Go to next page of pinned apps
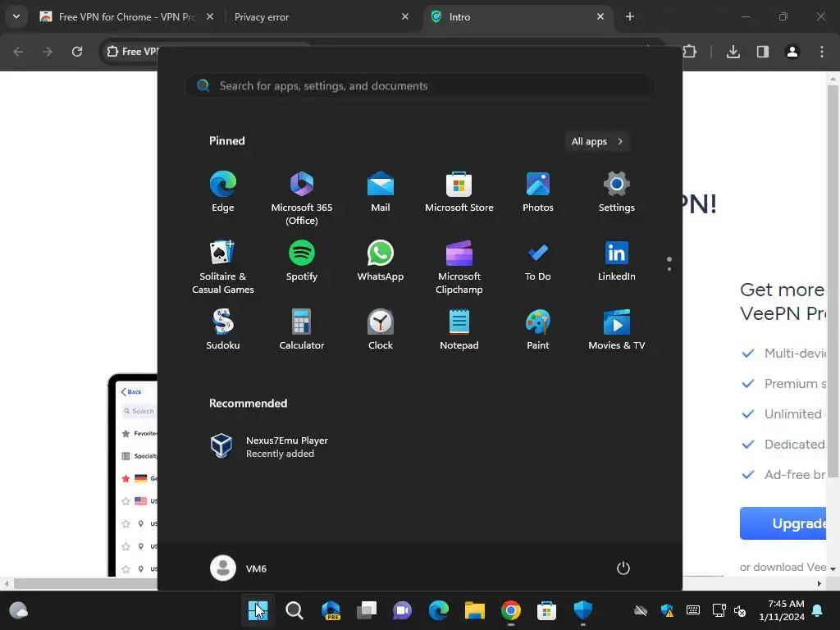The width and height of the screenshot is (840, 630). [669, 268]
